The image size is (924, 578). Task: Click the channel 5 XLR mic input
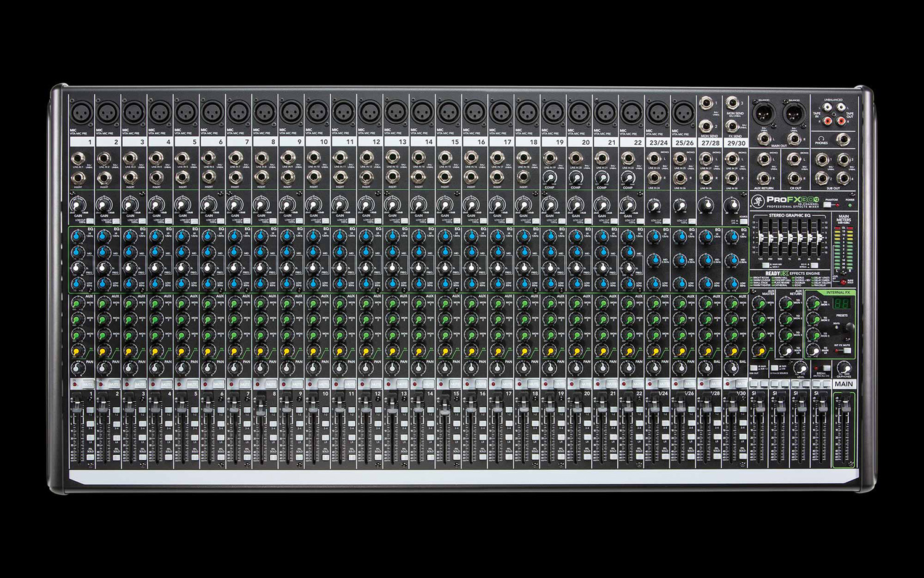[x=186, y=113]
